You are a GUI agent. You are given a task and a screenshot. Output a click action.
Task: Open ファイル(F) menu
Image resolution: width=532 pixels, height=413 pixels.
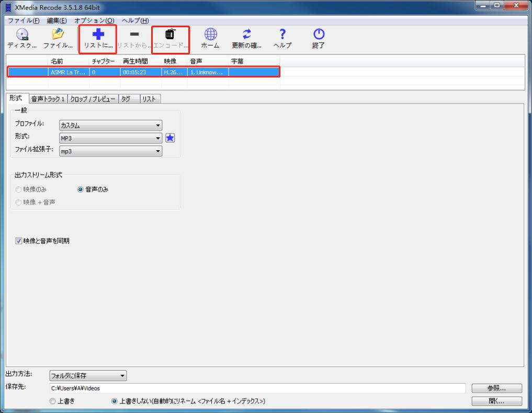pyautogui.click(x=24, y=21)
